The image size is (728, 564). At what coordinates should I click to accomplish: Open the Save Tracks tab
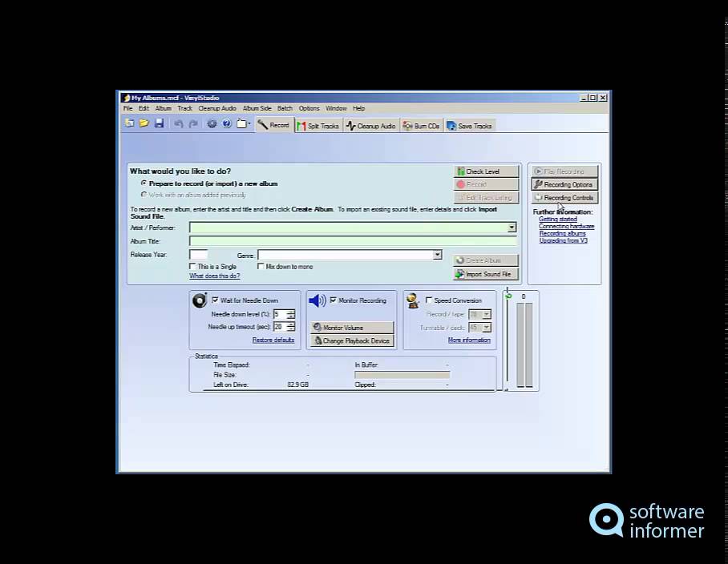(x=469, y=126)
